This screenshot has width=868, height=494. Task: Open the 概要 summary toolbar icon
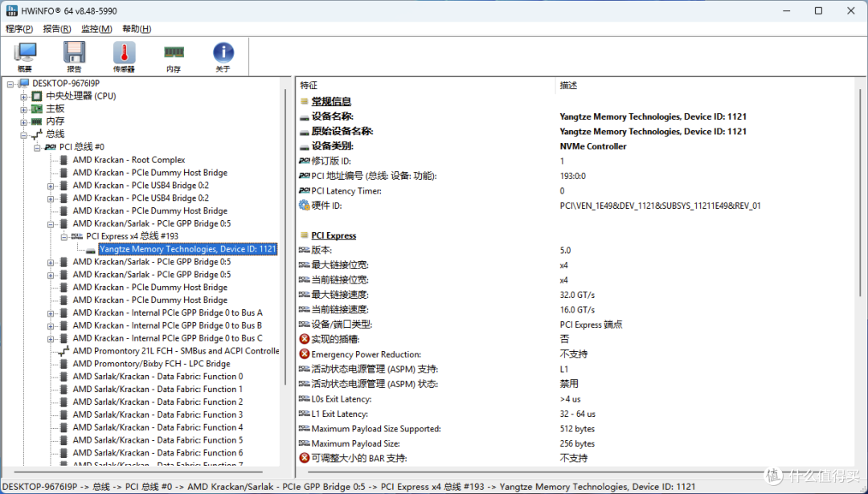(25, 57)
